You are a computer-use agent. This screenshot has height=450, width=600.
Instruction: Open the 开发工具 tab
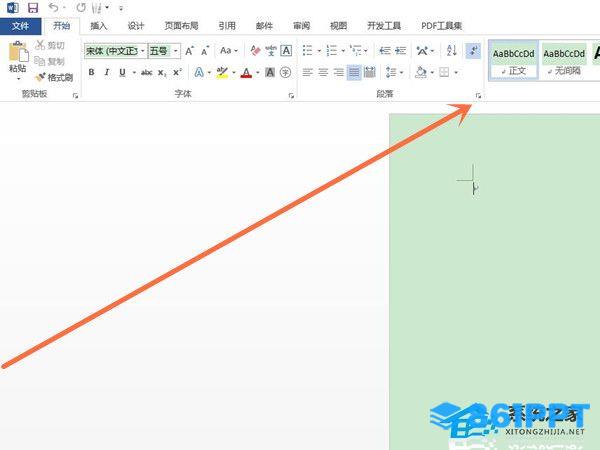[x=384, y=26]
